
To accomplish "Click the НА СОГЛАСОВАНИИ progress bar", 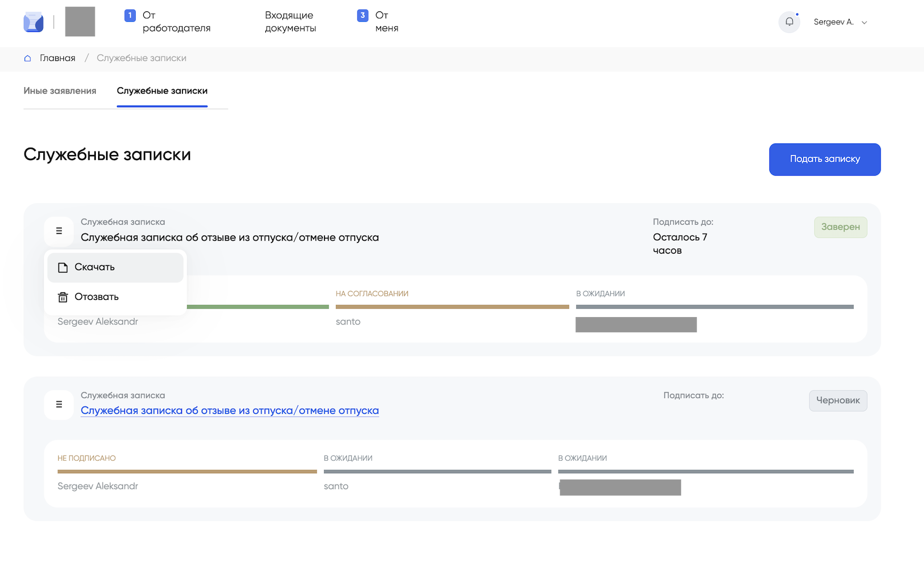I will point(452,307).
